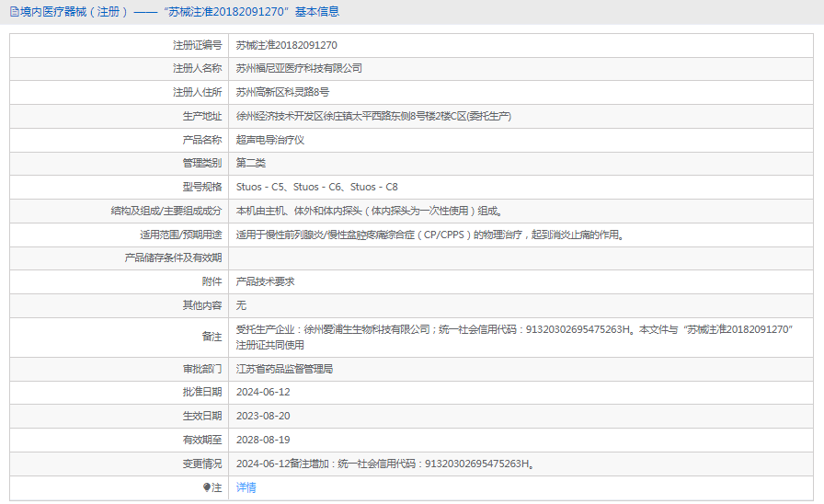Select production address 徐州经济技术开发区 text
The image size is (824, 504).
[x=280, y=116]
